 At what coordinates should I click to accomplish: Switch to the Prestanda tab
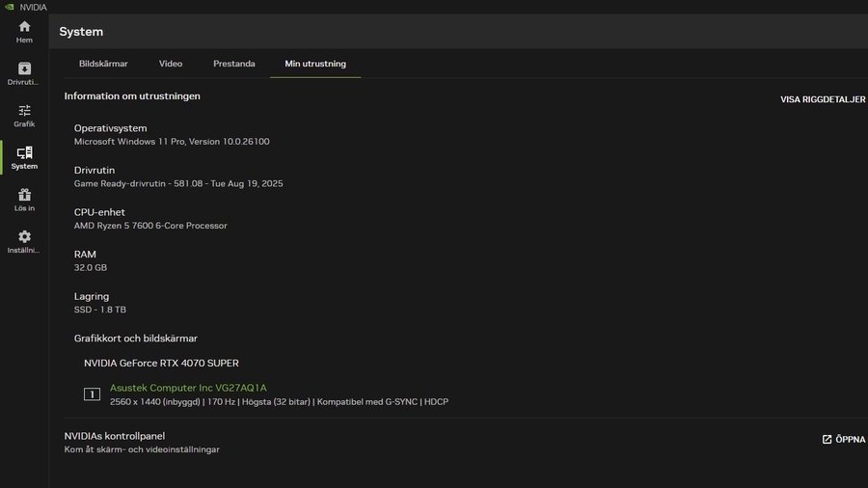click(x=234, y=64)
